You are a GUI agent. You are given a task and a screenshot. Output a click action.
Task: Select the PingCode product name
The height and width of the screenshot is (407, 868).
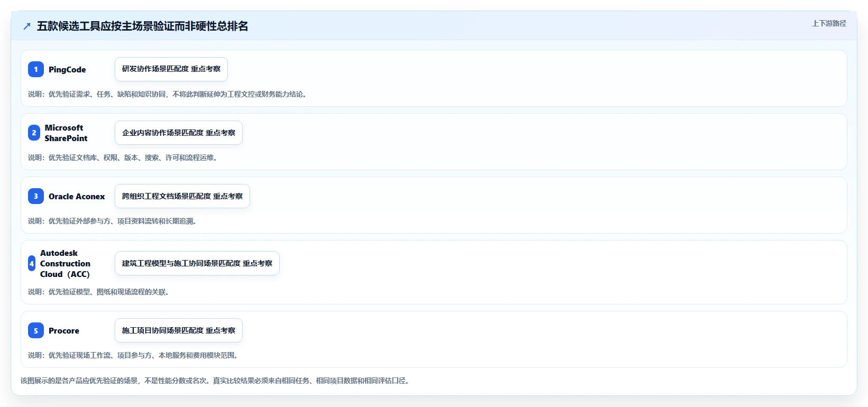pos(67,70)
